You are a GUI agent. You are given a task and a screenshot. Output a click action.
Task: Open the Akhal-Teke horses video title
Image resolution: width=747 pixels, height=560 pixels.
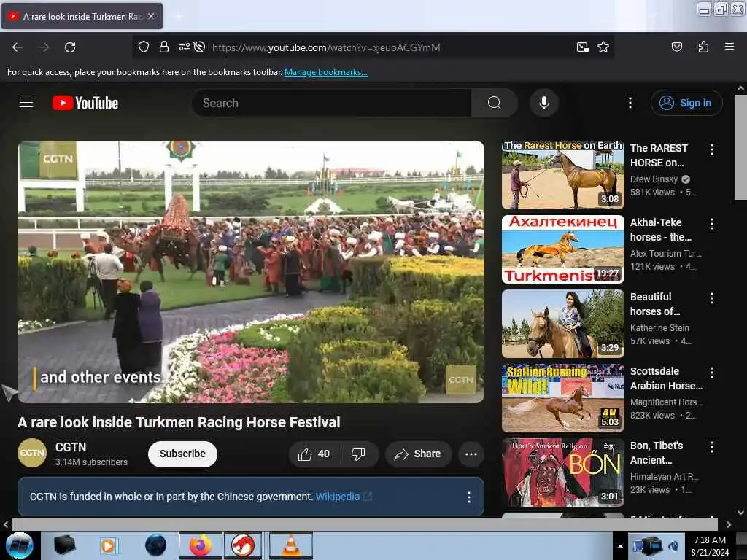pyautogui.click(x=660, y=230)
